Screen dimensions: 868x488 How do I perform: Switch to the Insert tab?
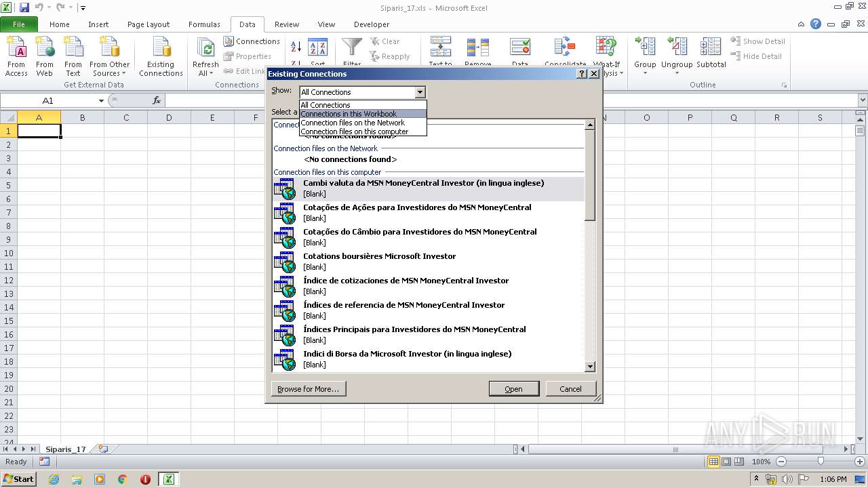tap(98, 24)
